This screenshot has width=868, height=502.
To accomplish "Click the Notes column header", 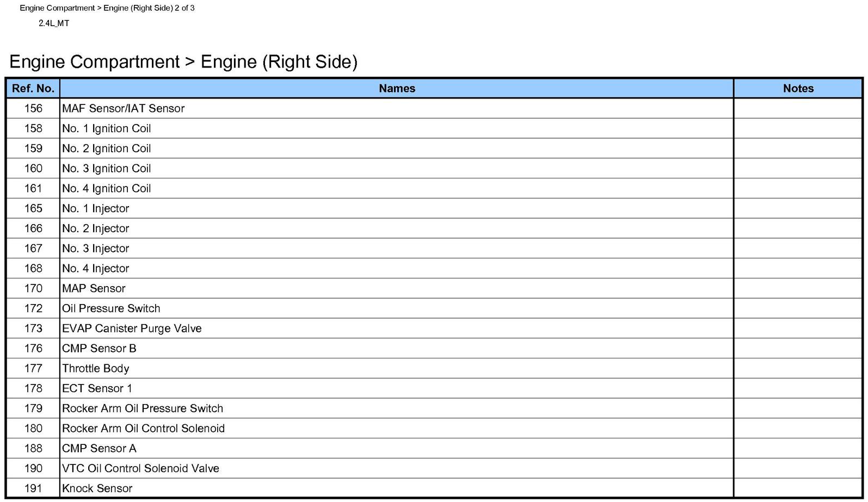I will (x=798, y=89).
